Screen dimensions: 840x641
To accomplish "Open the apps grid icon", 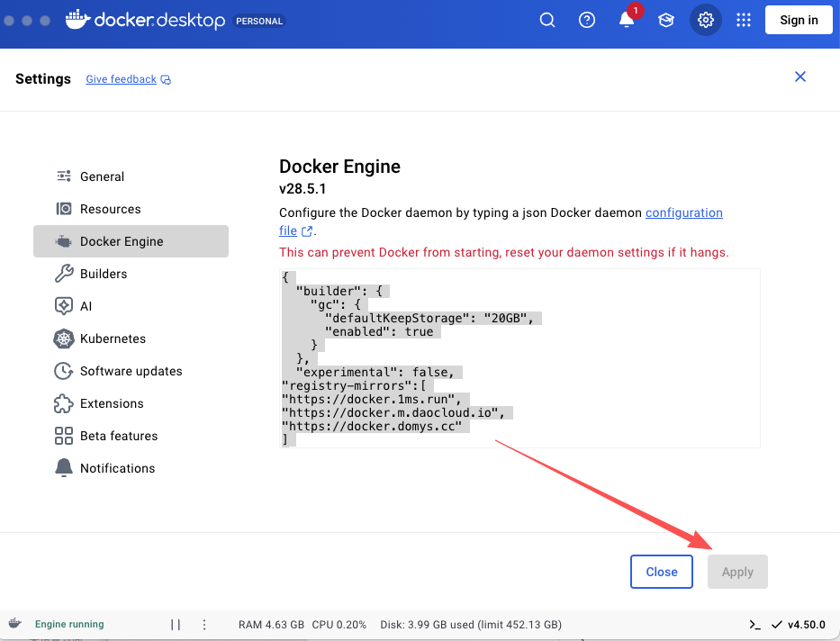I will tap(744, 21).
